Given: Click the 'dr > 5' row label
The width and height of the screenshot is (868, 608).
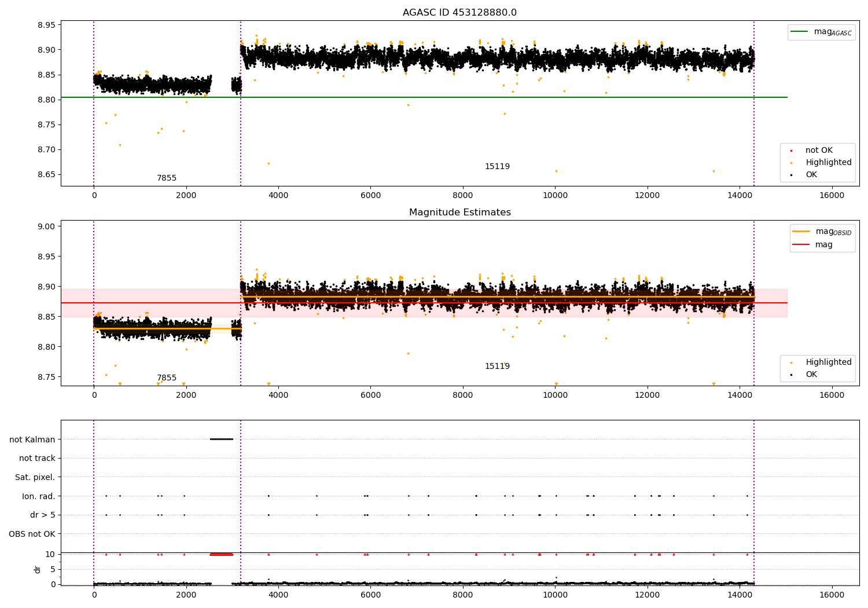Looking at the screenshot, I should 43,515.
